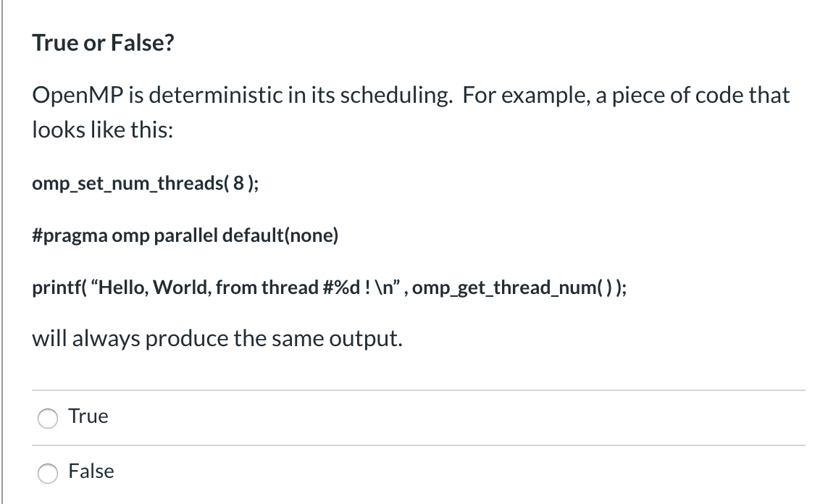820x504 pixels.
Task: Click the #pragma omp parallel code line
Action: coord(185,235)
